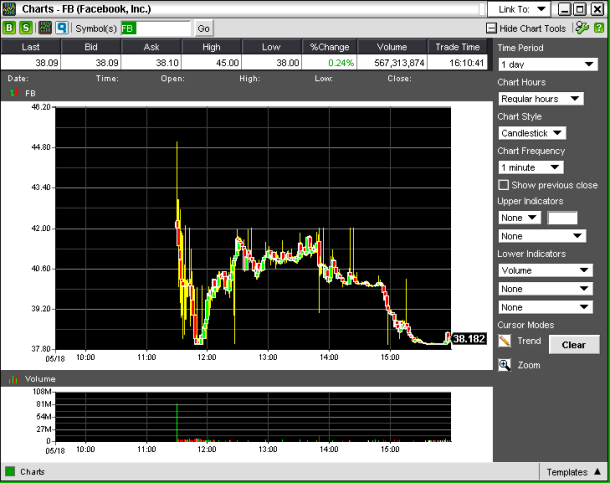Open the chart icon in toolbar
This screenshot has width=610, height=483.
(45, 28)
